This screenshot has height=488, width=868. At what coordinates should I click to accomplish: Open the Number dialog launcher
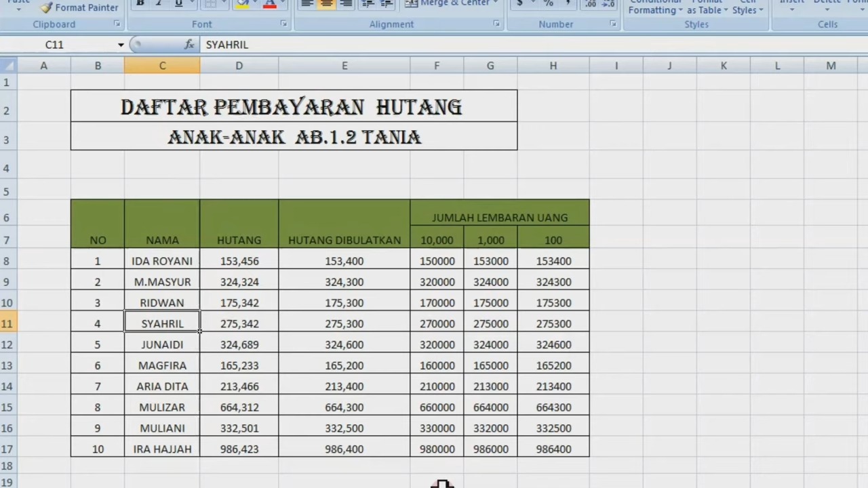[613, 24]
